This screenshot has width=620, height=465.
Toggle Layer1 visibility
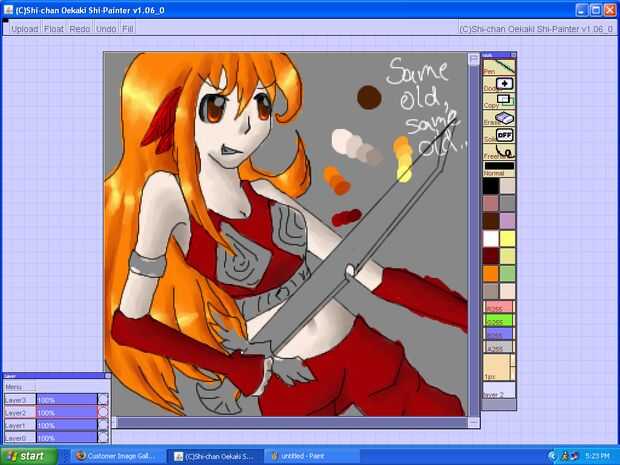tap(103, 425)
